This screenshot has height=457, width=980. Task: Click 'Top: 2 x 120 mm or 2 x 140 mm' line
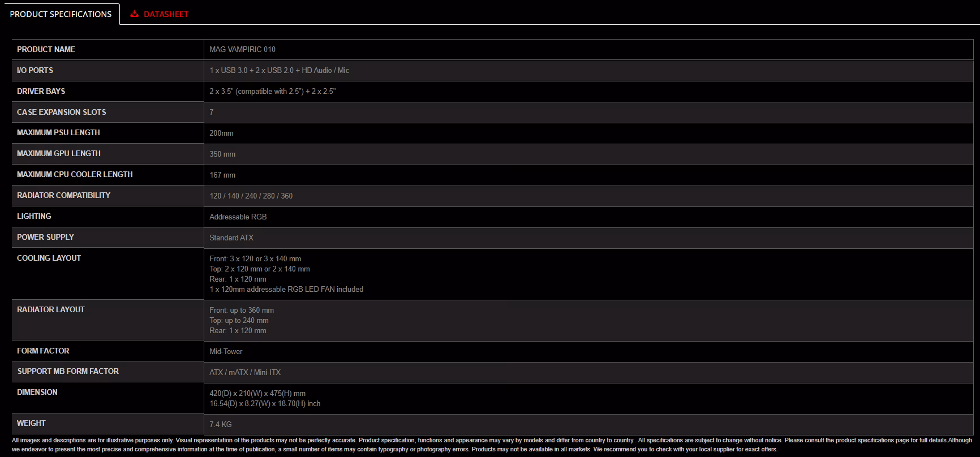[x=260, y=269]
